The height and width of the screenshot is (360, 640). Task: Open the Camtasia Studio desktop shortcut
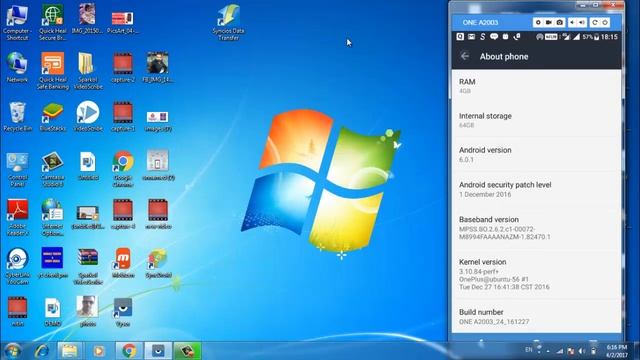tap(53, 169)
